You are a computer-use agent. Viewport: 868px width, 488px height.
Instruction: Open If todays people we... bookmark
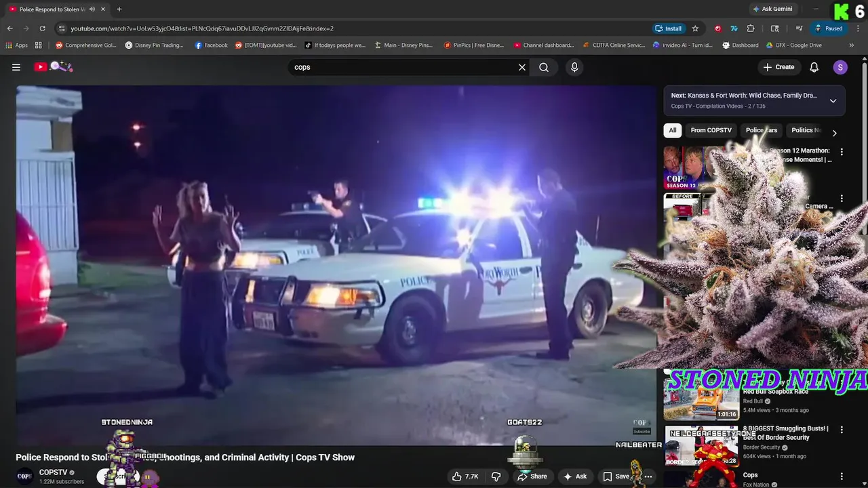click(335, 45)
